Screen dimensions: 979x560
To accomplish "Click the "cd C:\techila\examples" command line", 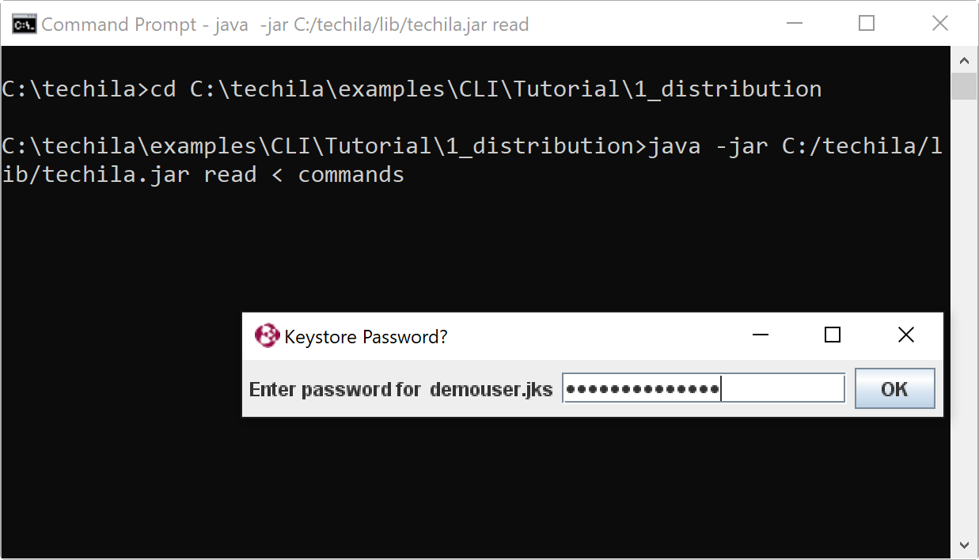I will tap(412, 89).
